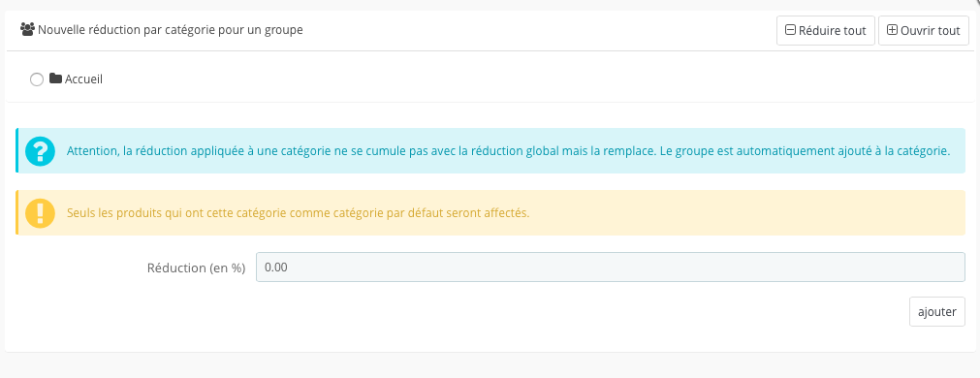
Task: Click the 'Seuls les produits' warning text
Action: (299, 213)
